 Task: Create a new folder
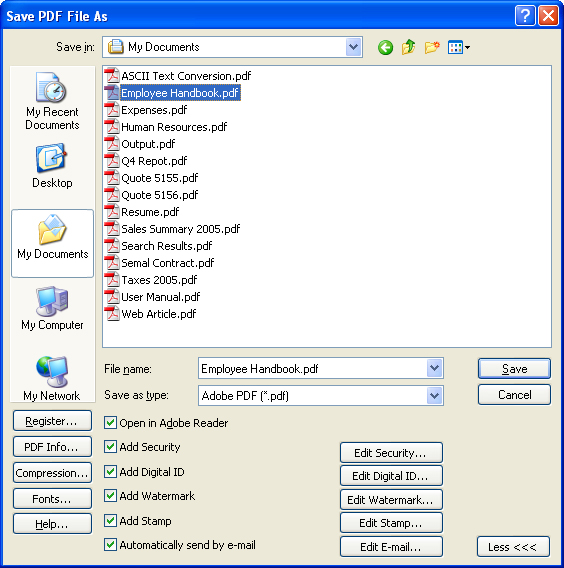(x=432, y=47)
